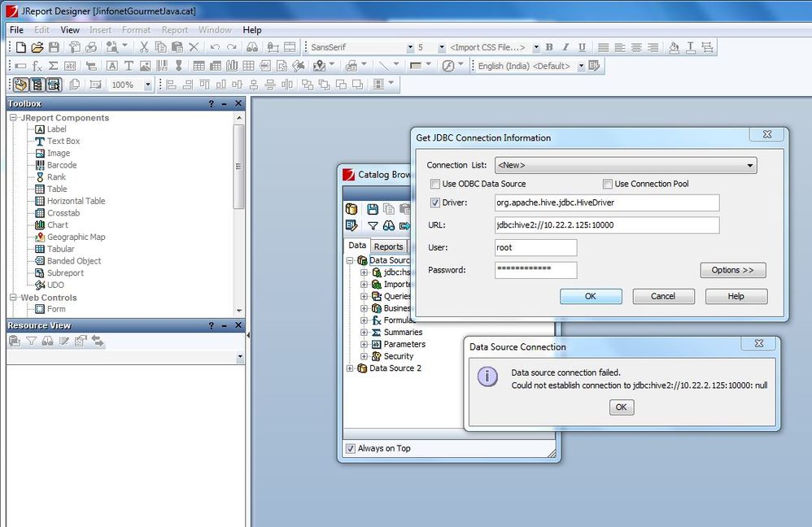Click the New file icon in toolbar
This screenshot has width=812, height=527.
pyautogui.click(x=21, y=48)
